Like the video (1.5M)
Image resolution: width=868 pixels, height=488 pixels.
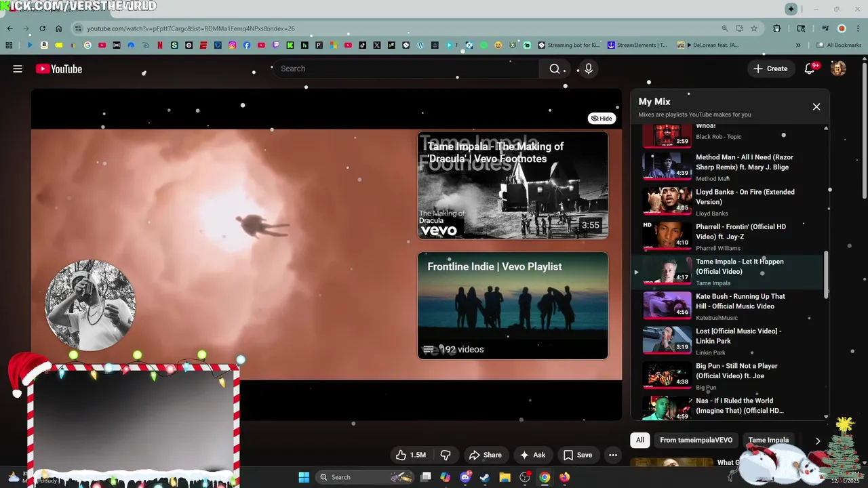pyautogui.click(x=411, y=455)
